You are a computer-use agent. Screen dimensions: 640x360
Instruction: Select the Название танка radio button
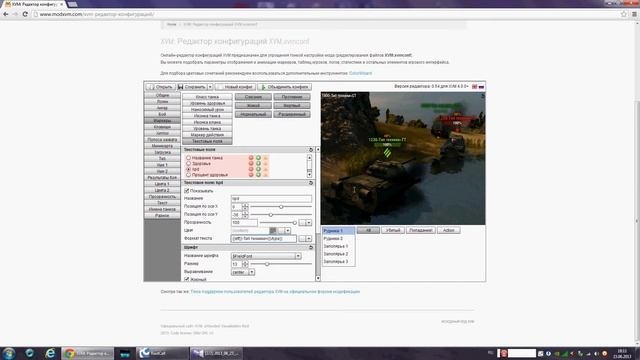(188, 158)
